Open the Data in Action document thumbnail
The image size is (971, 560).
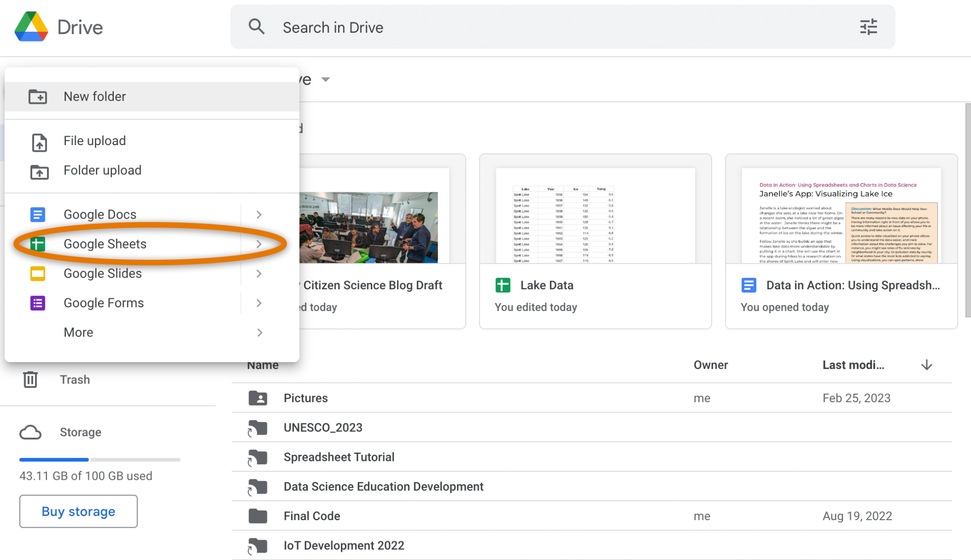[842, 215]
